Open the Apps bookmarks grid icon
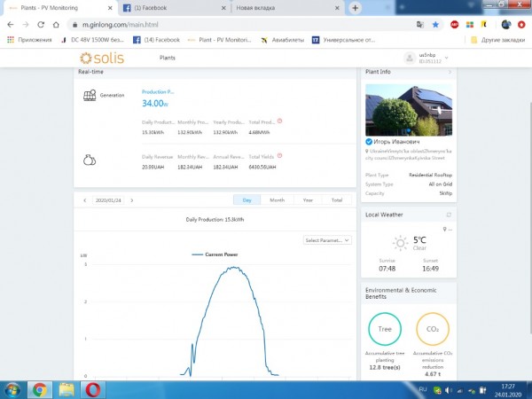This screenshot has height=399, width=532. tap(11, 40)
